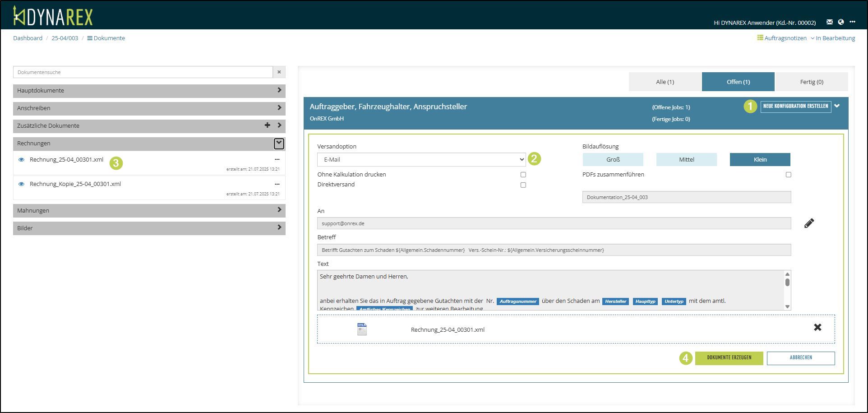Enable Ohne Kalkulation drucken checkbox
This screenshot has width=868, height=413.
[x=523, y=175]
